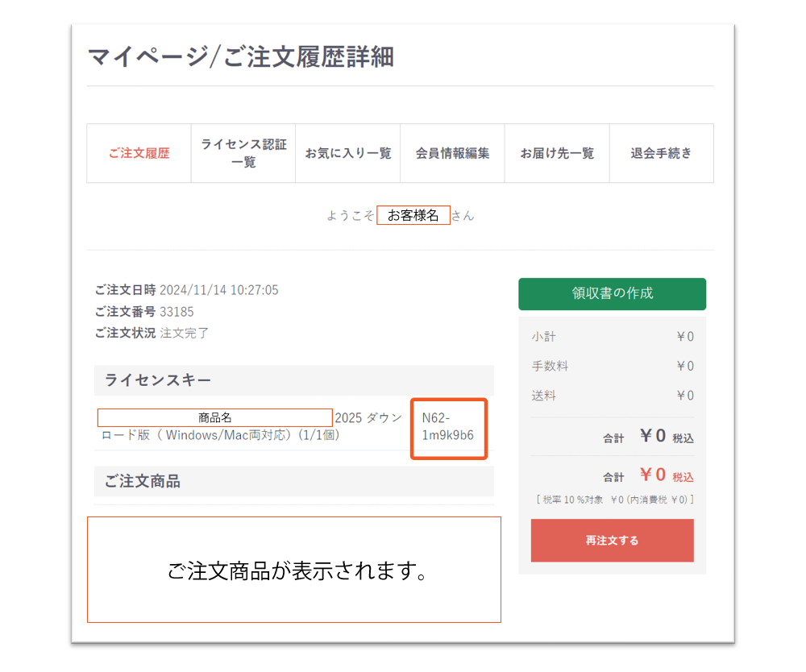806x672 pixels.
Task: Select license key text N62-1m9k9b6
Action: [x=447, y=427]
